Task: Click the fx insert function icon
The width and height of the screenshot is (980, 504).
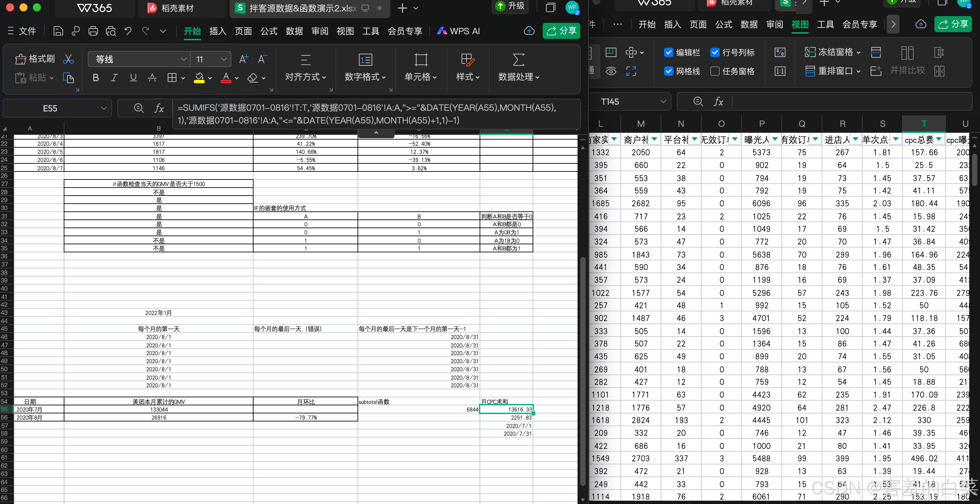Action: [x=159, y=108]
